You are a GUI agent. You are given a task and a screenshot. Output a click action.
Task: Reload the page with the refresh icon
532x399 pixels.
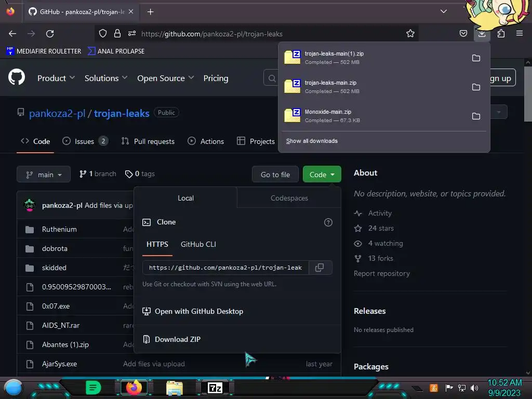click(50, 34)
